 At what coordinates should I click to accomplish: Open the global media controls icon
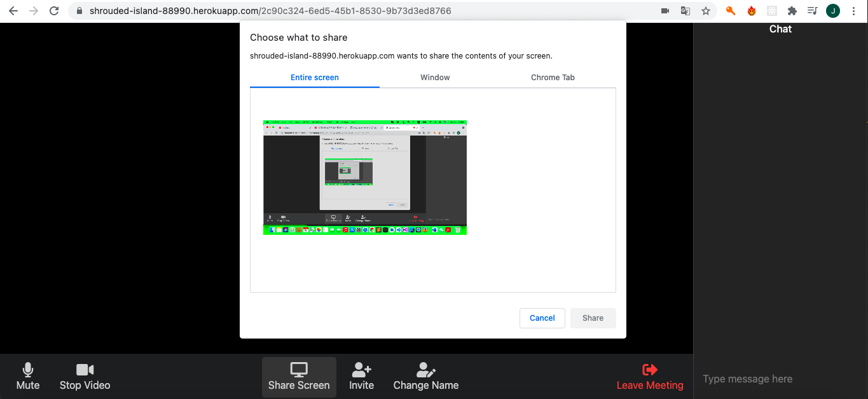coord(812,10)
